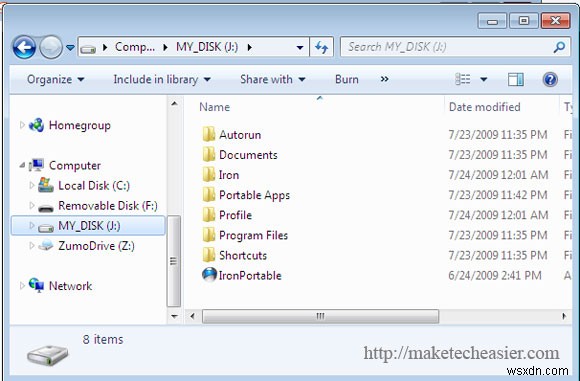
Task: Open the recent pages dropdown arrow
Action: point(70,47)
